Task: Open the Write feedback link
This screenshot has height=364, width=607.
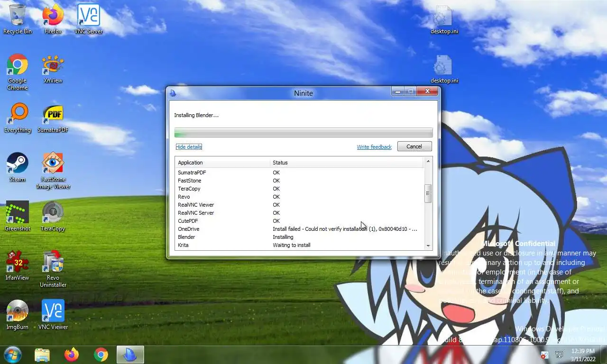Action: (374, 147)
